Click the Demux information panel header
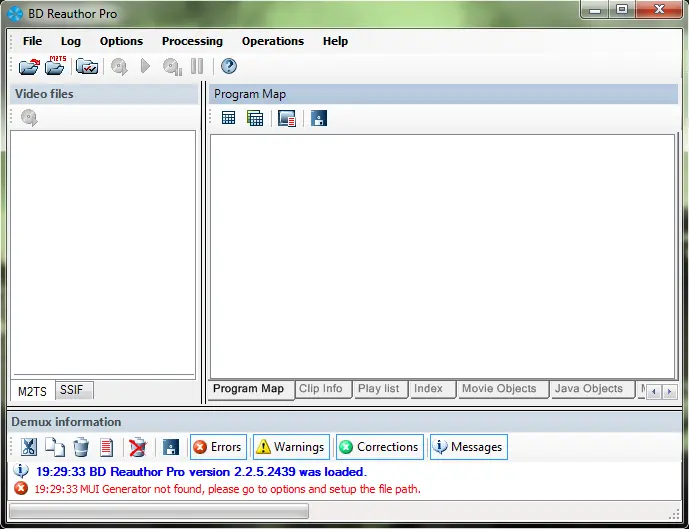Image resolution: width=689 pixels, height=529 pixels. click(344, 422)
